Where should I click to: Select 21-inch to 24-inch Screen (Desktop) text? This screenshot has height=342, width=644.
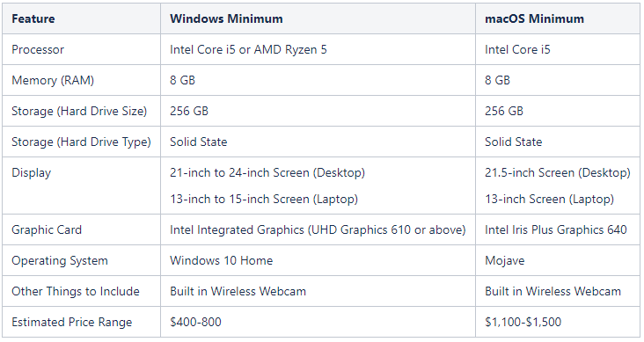click(267, 173)
